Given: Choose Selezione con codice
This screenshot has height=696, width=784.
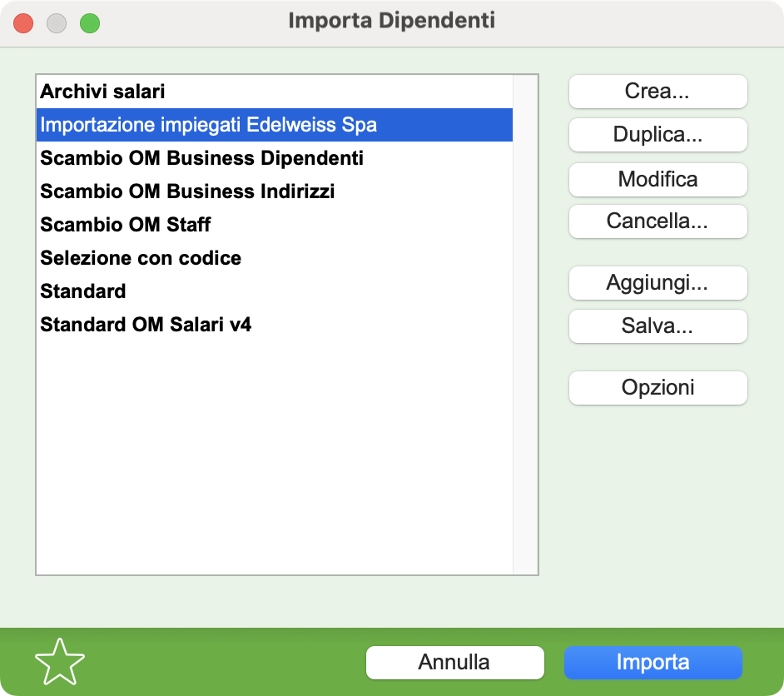Looking at the screenshot, I should [275, 258].
